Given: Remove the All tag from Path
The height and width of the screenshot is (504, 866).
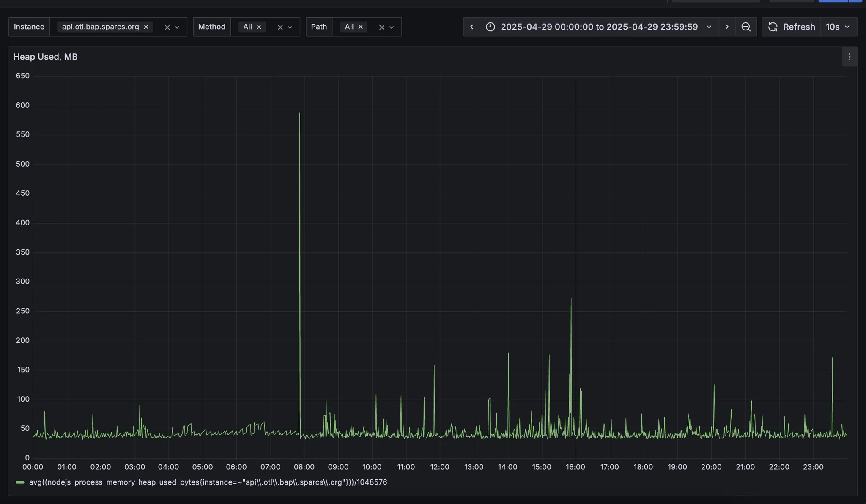Looking at the screenshot, I should (360, 27).
